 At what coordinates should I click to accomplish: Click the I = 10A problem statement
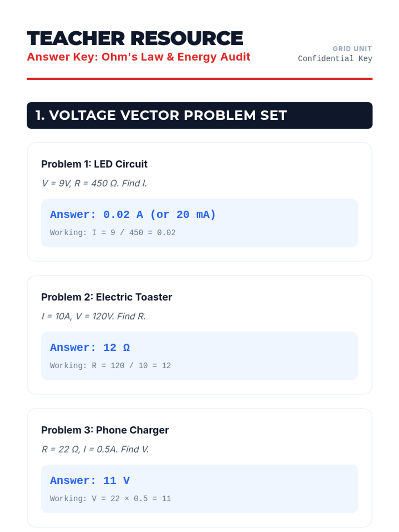click(93, 316)
